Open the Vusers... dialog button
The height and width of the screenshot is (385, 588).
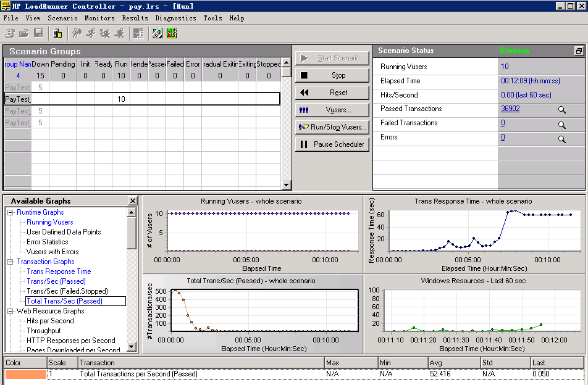coord(332,110)
